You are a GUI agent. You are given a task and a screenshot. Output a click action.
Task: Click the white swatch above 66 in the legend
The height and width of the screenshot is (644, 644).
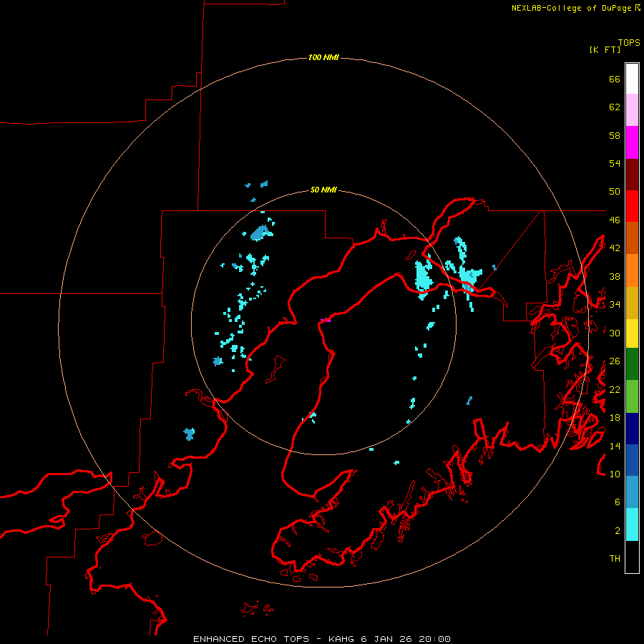coord(632,79)
